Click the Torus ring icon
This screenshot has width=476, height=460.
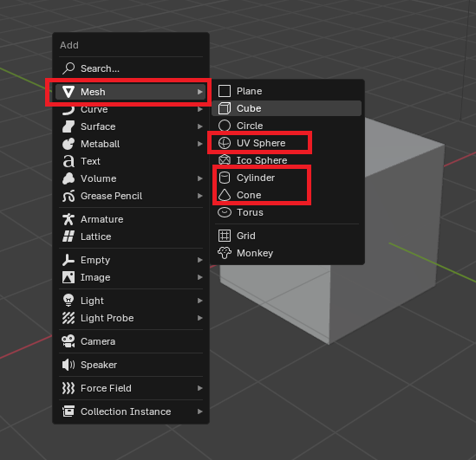tap(225, 212)
